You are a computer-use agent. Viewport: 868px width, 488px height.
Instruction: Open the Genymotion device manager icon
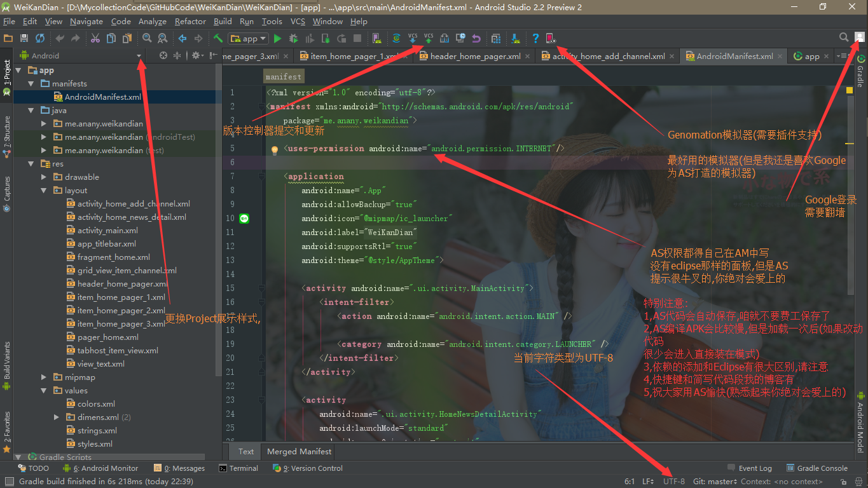pyautogui.click(x=551, y=39)
